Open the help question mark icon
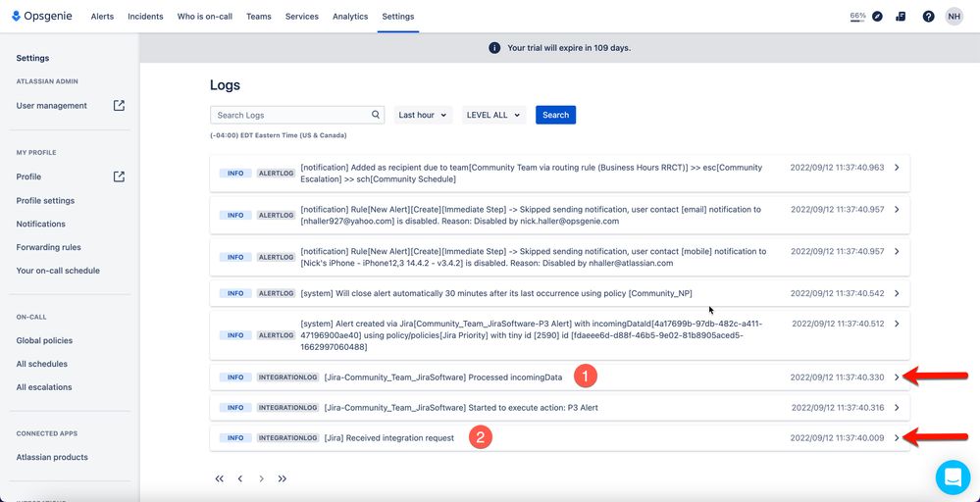Screen dimensions: 980x502 [x=928, y=17]
